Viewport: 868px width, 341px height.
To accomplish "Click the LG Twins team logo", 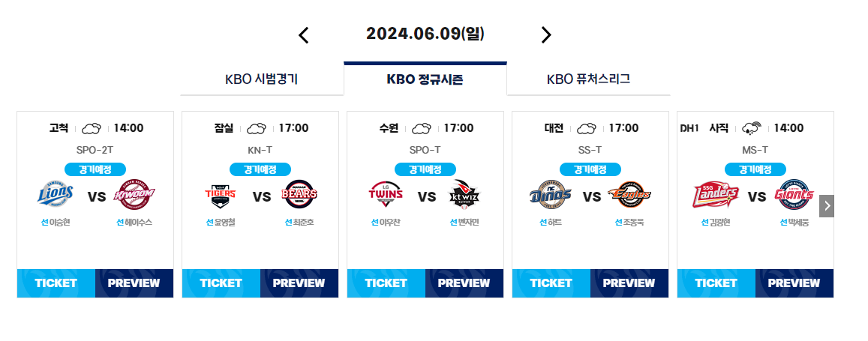I will 386,194.
